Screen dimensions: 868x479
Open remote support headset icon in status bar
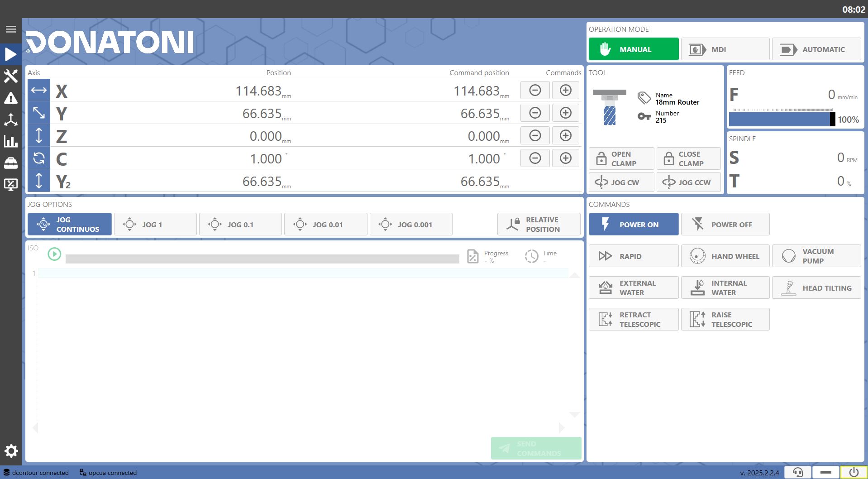(798, 473)
